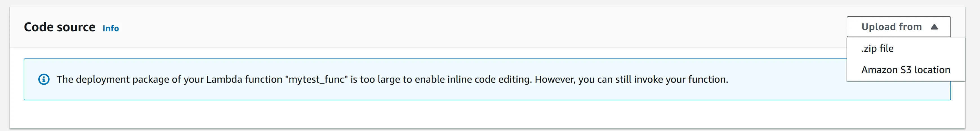The width and height of the screenshot is (980, 131).
Task: Click the circled info icon in banner
Action: 44,79
